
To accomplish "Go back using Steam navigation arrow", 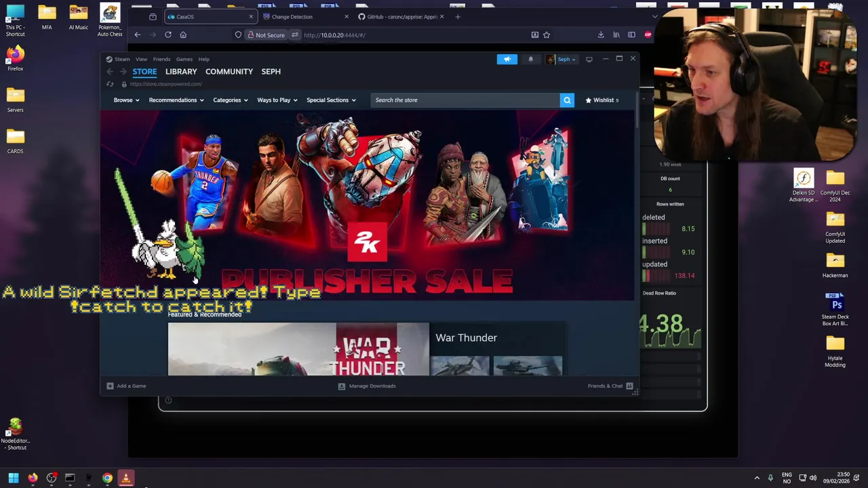I will pos(110,71).
